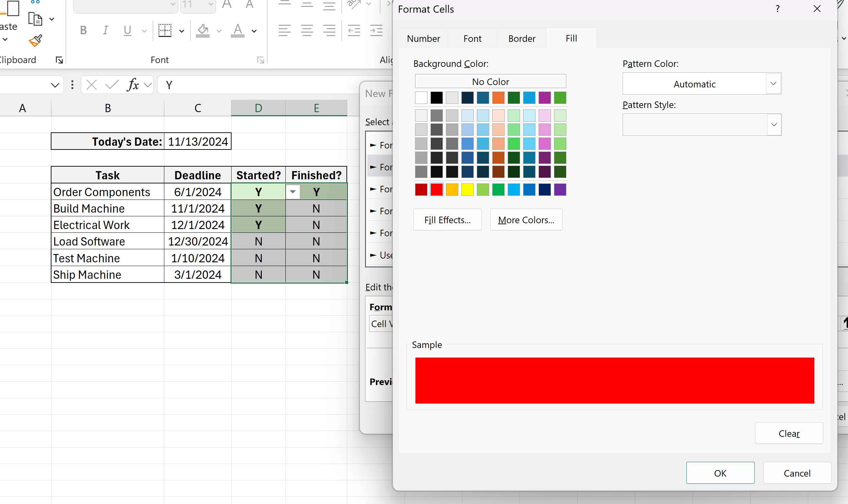Open the dropdown in the Started? cell
Screen dimensions: 848x504
point(293,192)
